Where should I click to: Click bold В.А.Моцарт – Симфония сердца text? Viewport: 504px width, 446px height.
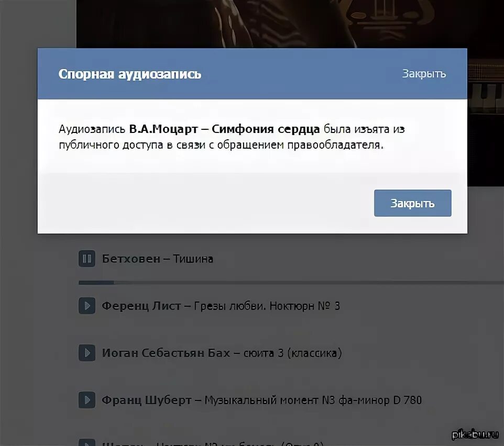pos(224,129)
